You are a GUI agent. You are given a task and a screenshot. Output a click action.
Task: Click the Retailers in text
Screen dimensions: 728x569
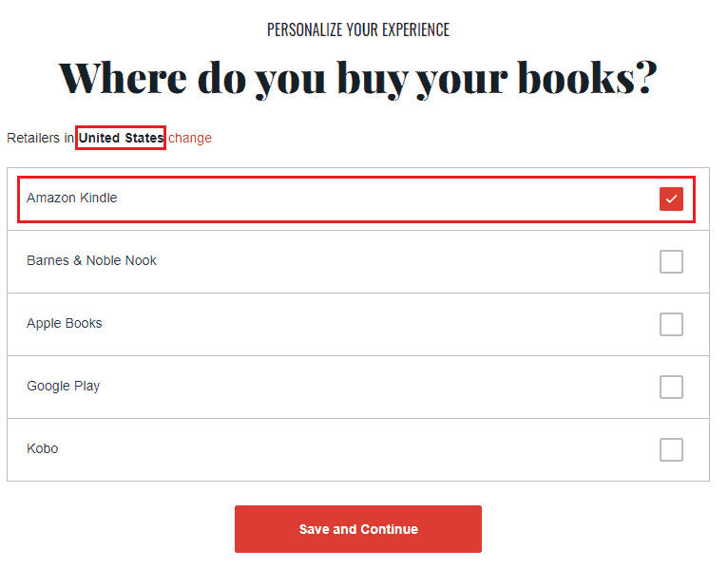(41, 138)
